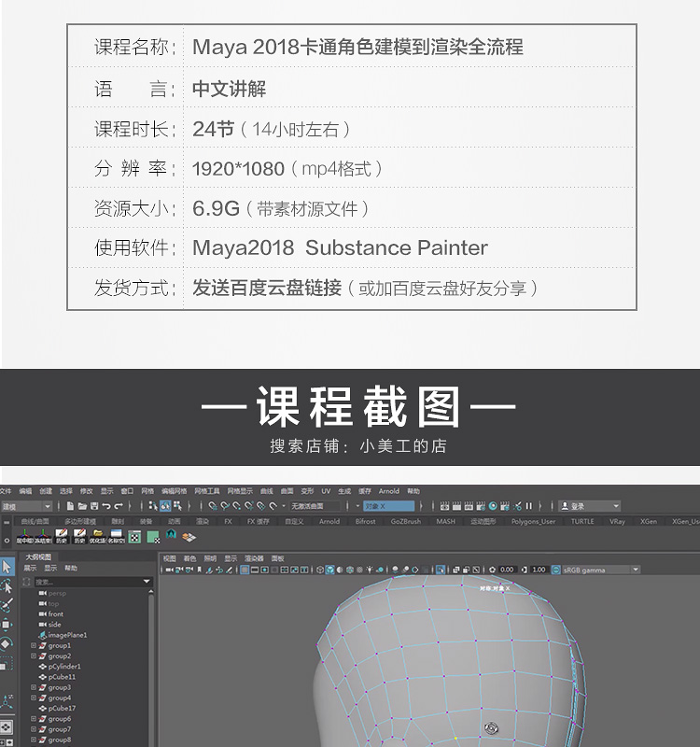Click the Undo arrow icon
This screenshot has height=747, width=700.
[x=106, y=506]
